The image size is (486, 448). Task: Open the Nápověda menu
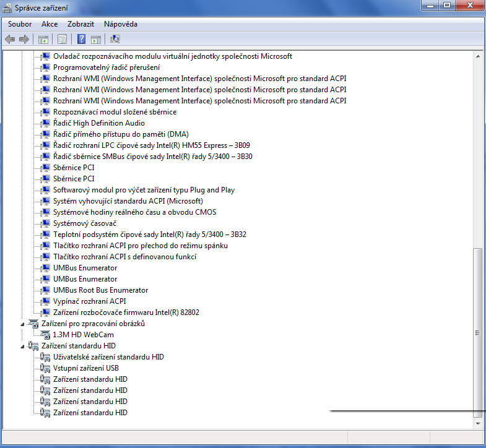[121, 24]
